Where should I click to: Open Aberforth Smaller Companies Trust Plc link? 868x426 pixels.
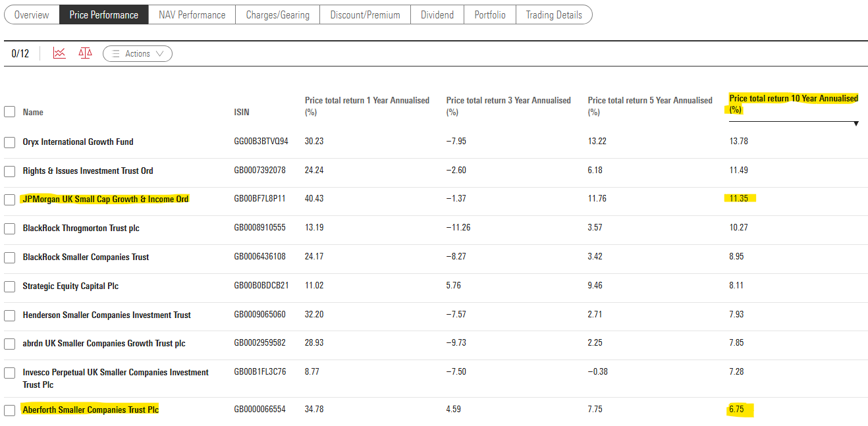tap(91, 410)
